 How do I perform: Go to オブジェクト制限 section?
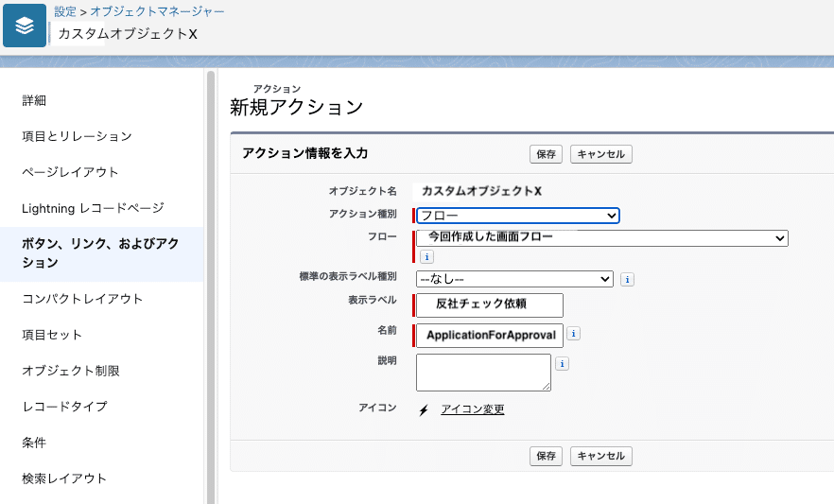71,371
